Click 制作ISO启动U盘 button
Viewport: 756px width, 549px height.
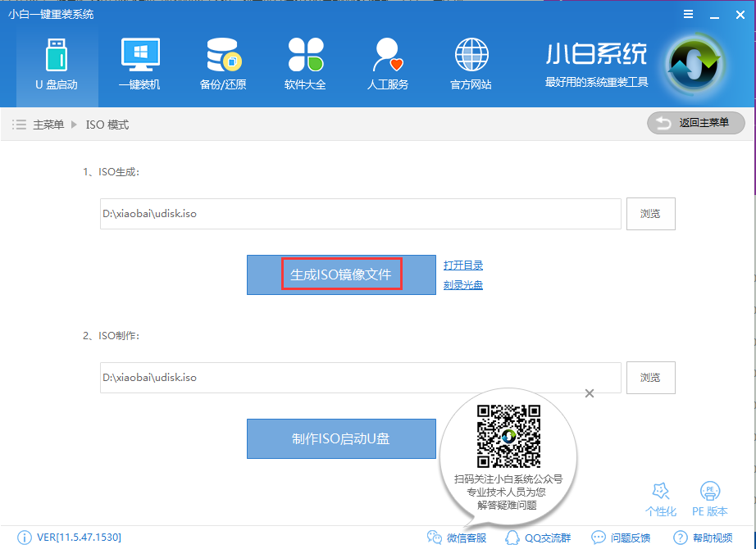tap(341, 438)
